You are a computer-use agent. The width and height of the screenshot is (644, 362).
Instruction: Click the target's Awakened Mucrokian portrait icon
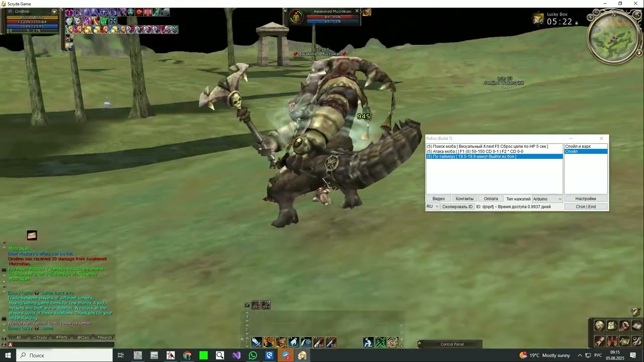pyautogui.click(x=296, y=17)
